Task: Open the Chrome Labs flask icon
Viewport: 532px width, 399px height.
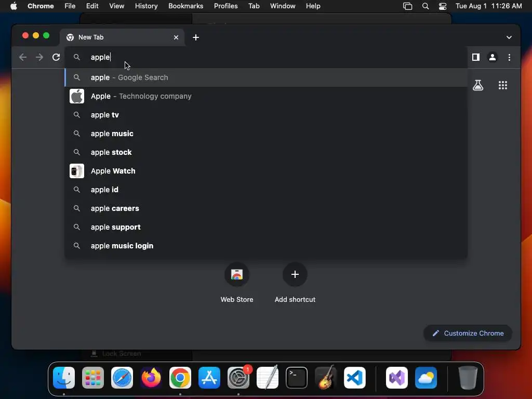Action: pyautogui.click(x=478, y=85)
